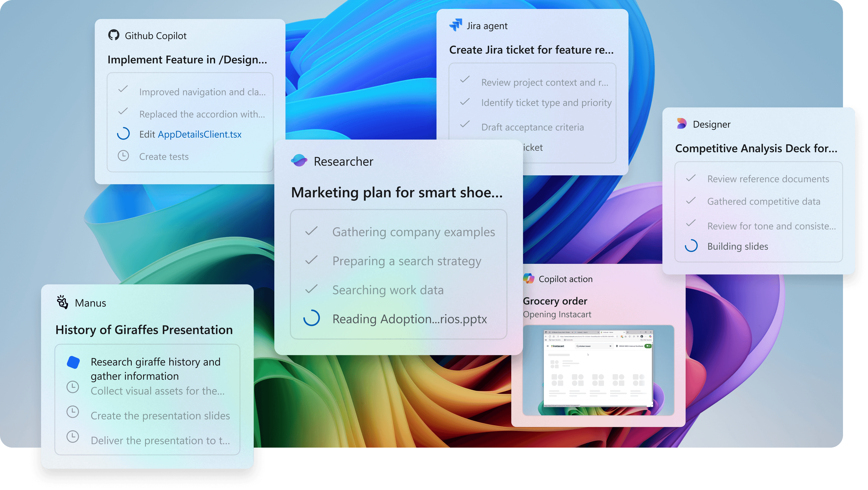Open the Instacart browser preview thumbnail
This screenshot has width=868, height=490.
pos(598,370)
